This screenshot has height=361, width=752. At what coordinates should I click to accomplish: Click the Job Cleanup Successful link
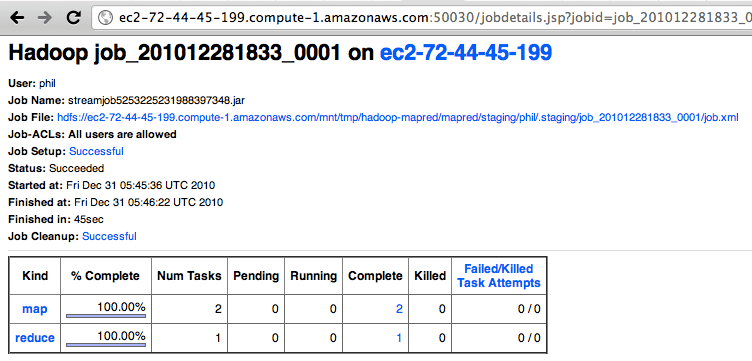(109, 236)
